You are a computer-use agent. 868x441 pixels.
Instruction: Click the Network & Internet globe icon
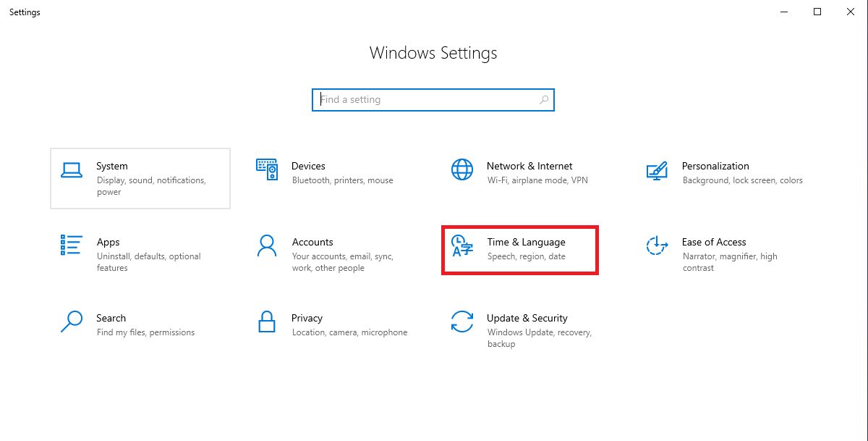pos(462,170)
